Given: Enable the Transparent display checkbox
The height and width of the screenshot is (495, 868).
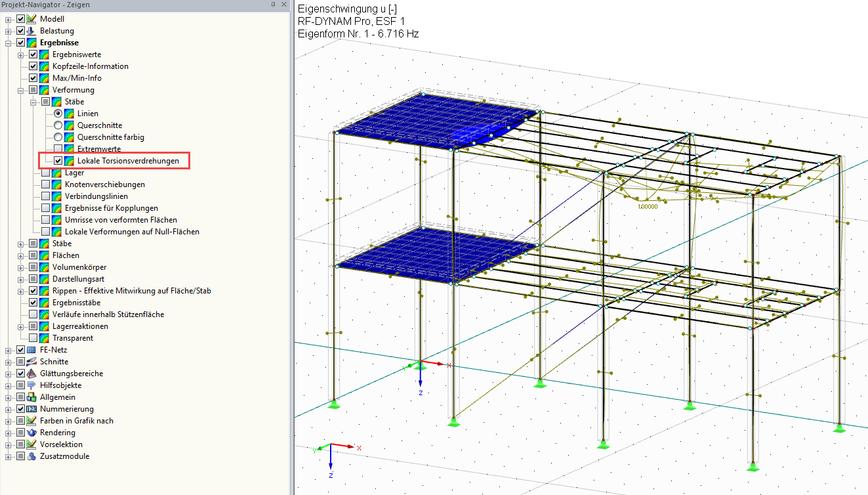Looking at the screenshot, I should 33,337.
